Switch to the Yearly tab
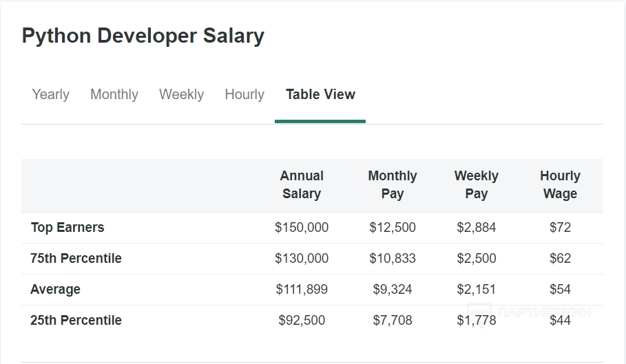 click(50, 94)
